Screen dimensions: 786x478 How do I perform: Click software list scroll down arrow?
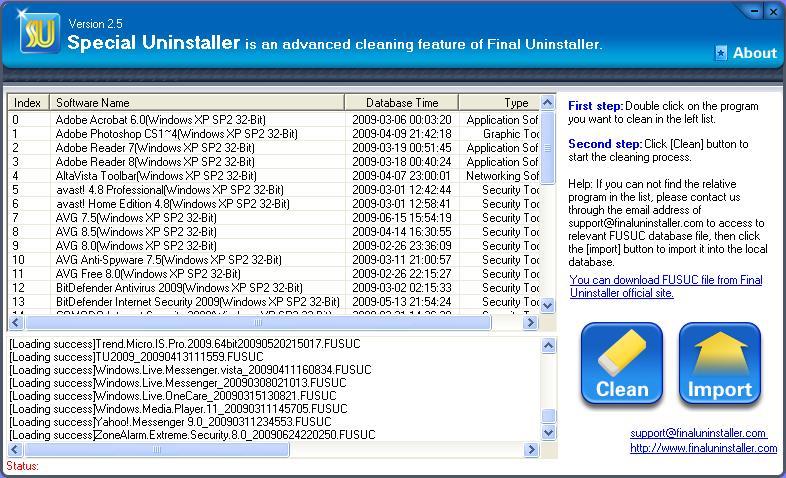coord(547,305)
